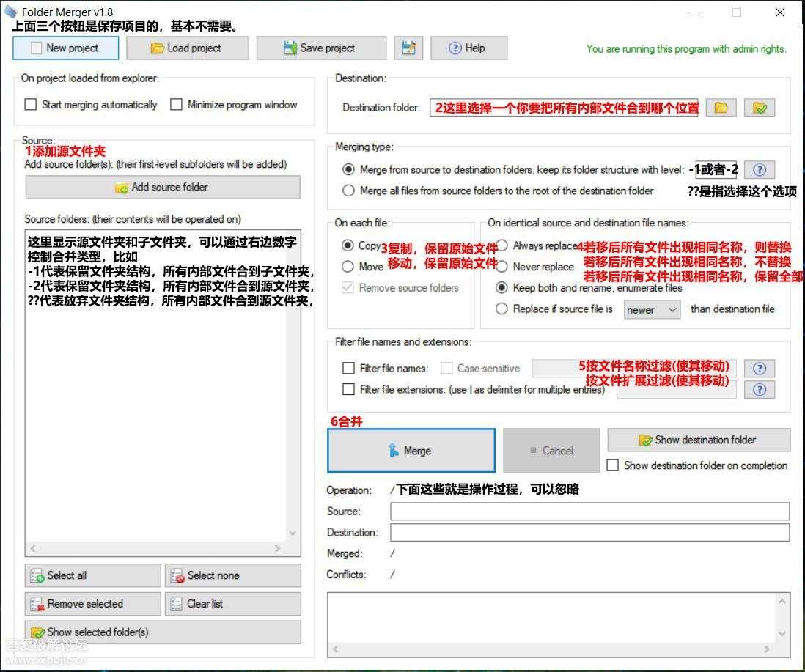
Task: Select Merge all files to destination root option
Action: [x=348, y=190]
